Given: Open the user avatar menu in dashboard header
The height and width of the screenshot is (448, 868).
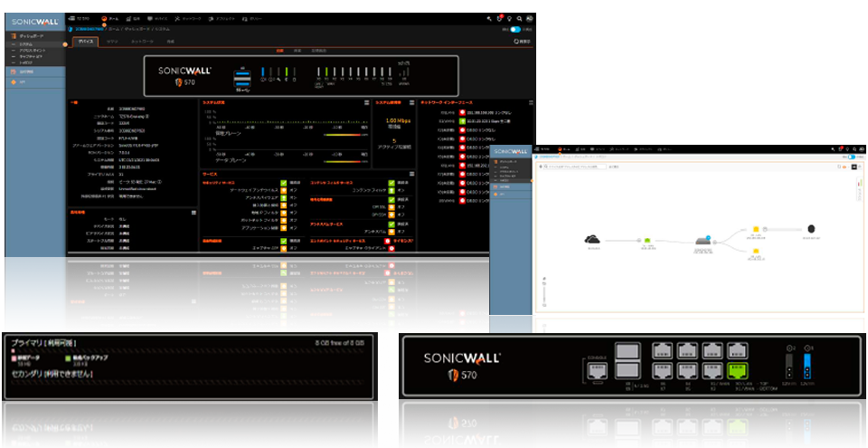Looking at the screenshot, I should (529, 18).
